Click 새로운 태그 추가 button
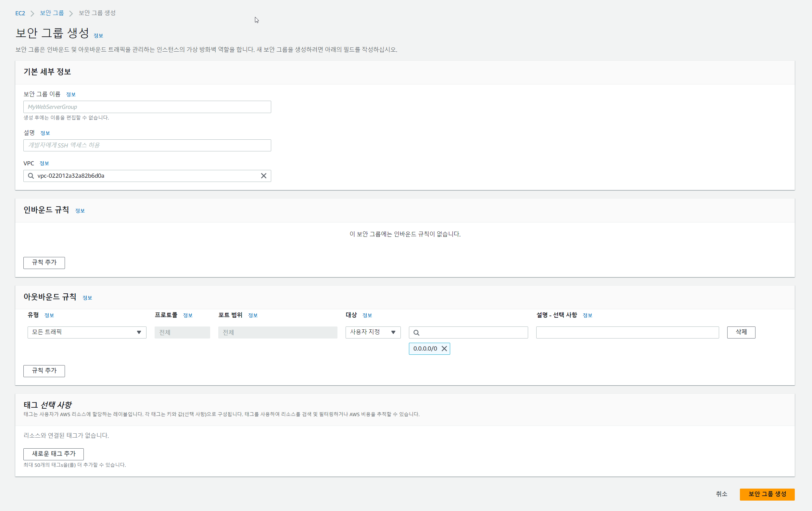 [54, 454]
